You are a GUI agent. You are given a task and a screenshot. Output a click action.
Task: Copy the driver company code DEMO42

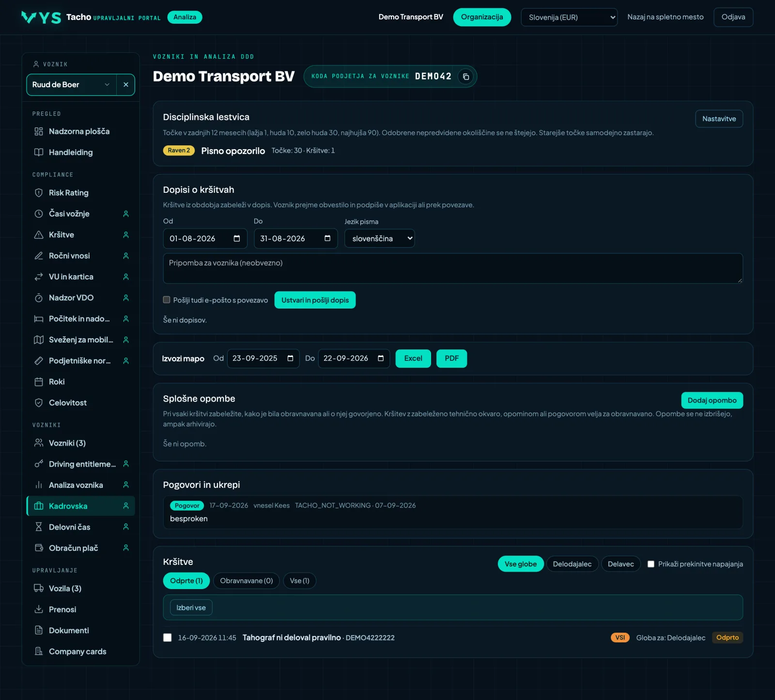tap(465, 77)
